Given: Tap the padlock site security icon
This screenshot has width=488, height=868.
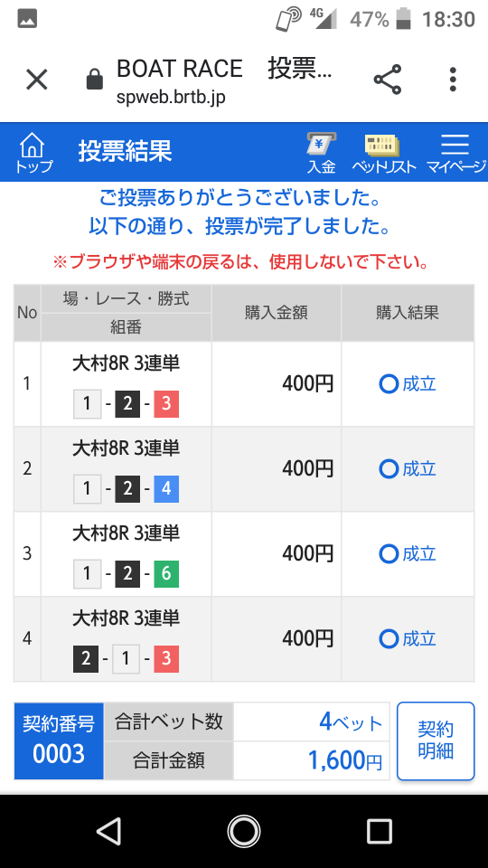Looking at the screenshot, I should coord(95,80).
